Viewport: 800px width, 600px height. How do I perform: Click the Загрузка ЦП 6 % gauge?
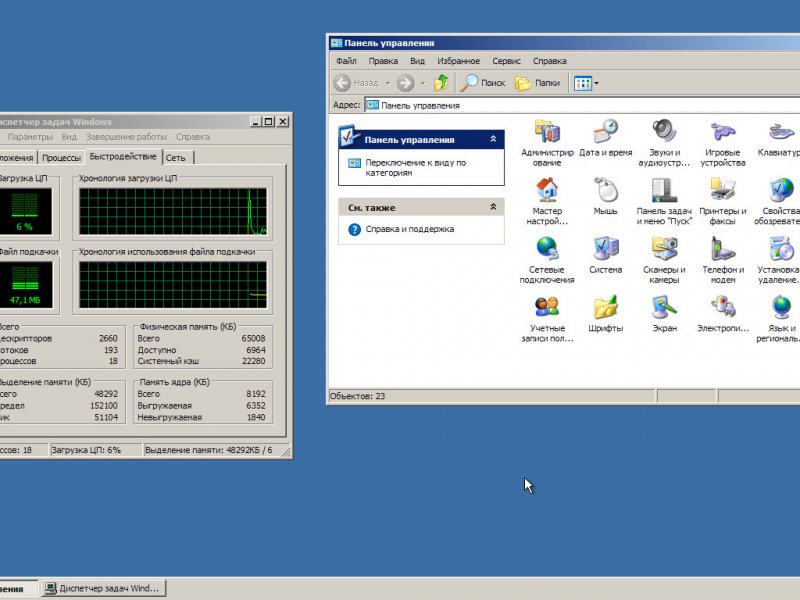tap(24, 211)
